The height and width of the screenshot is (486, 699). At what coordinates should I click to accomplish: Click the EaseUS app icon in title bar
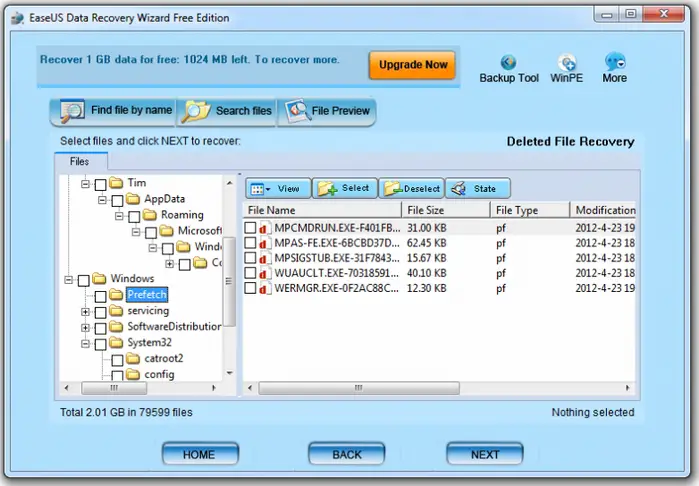pos(17,18)
